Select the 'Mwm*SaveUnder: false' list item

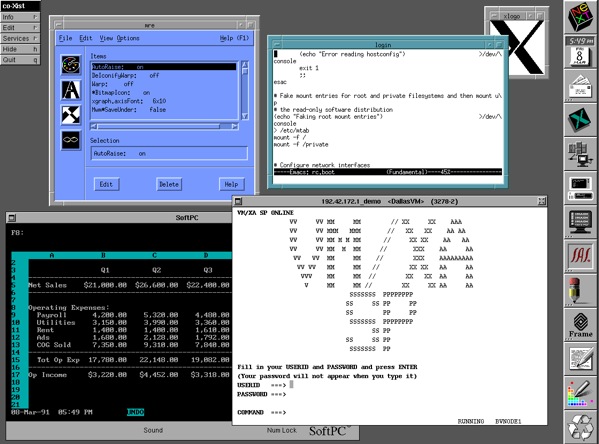tap(164, 110)
